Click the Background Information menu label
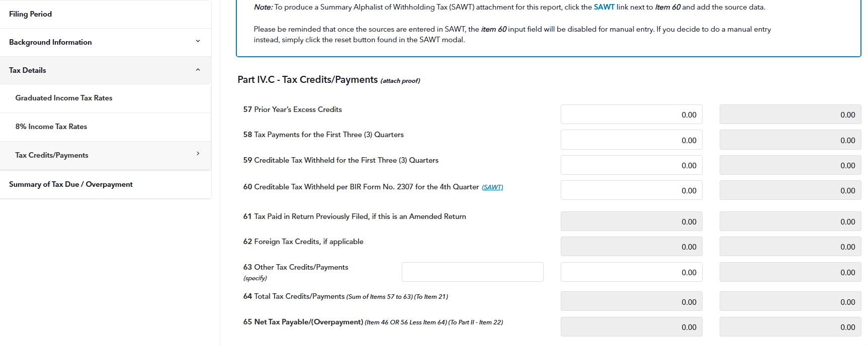This screenshot has height=346, width=868. [50, 42]
